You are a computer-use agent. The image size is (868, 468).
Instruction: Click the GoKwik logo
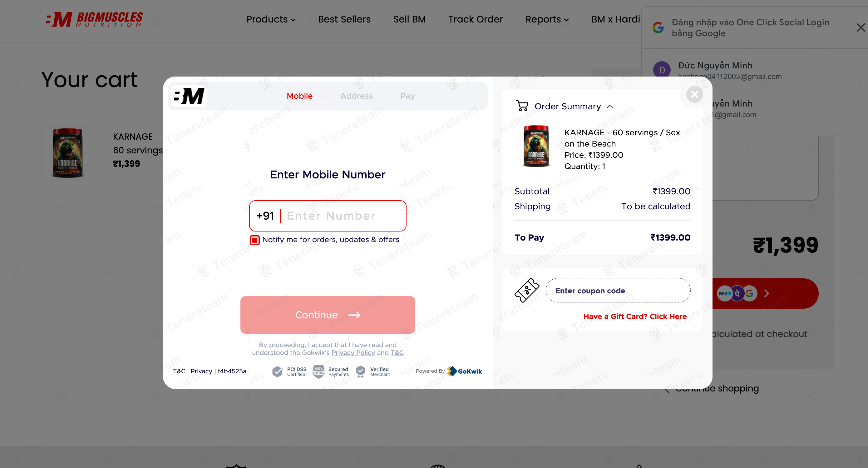(465, 371)
